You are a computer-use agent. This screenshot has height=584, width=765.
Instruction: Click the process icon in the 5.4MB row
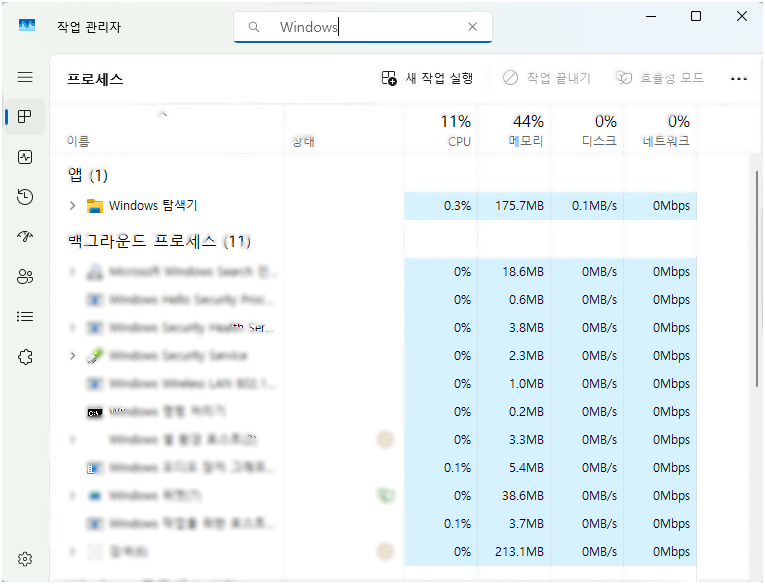[94, 468]
